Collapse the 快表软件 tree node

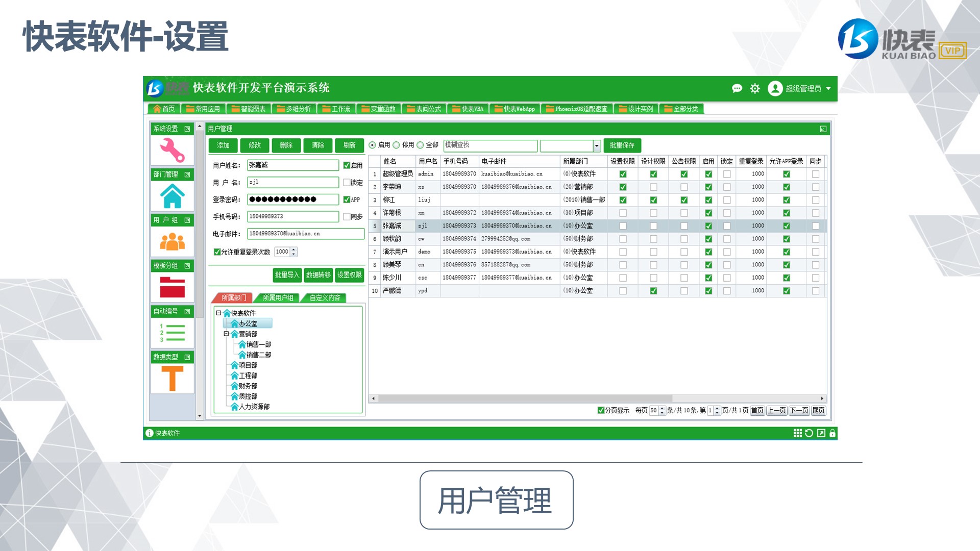pyautogui.click(x=218, y=313)
